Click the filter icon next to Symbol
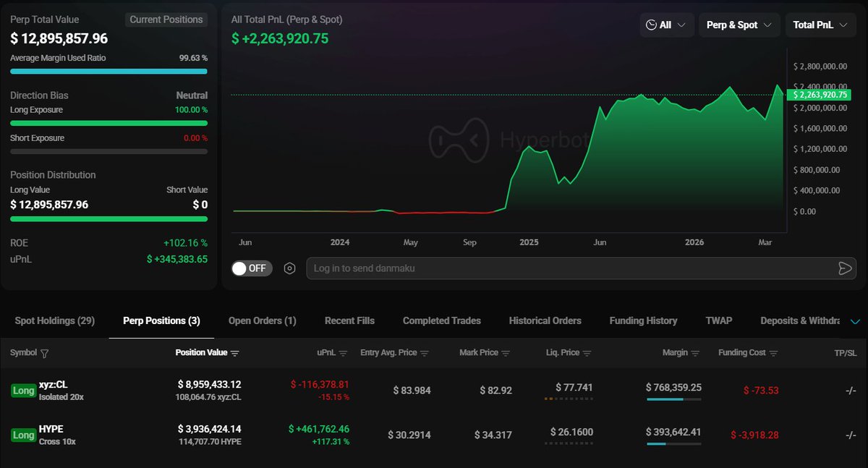 pyautogui.click(x=45, y=354)
